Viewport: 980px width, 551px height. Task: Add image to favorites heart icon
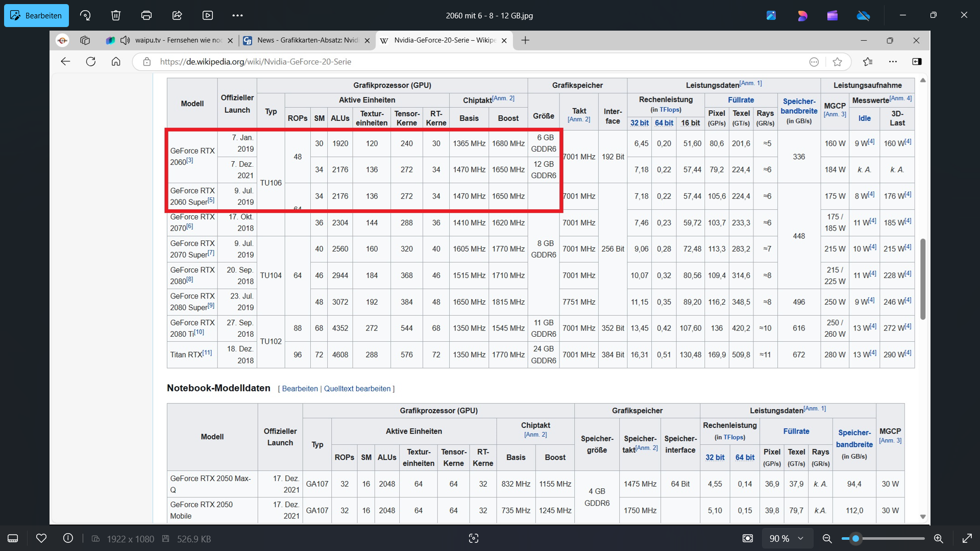[x=41, y=538]
